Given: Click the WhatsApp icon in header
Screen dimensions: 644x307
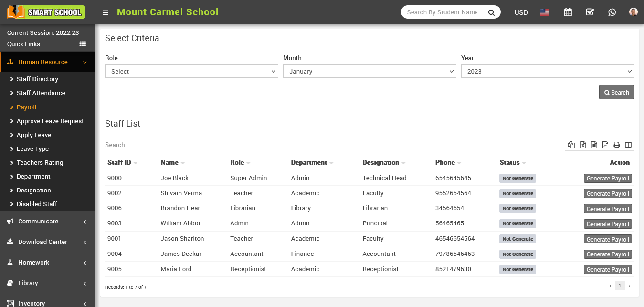Looking at the screenshot, I should [612, 12].
